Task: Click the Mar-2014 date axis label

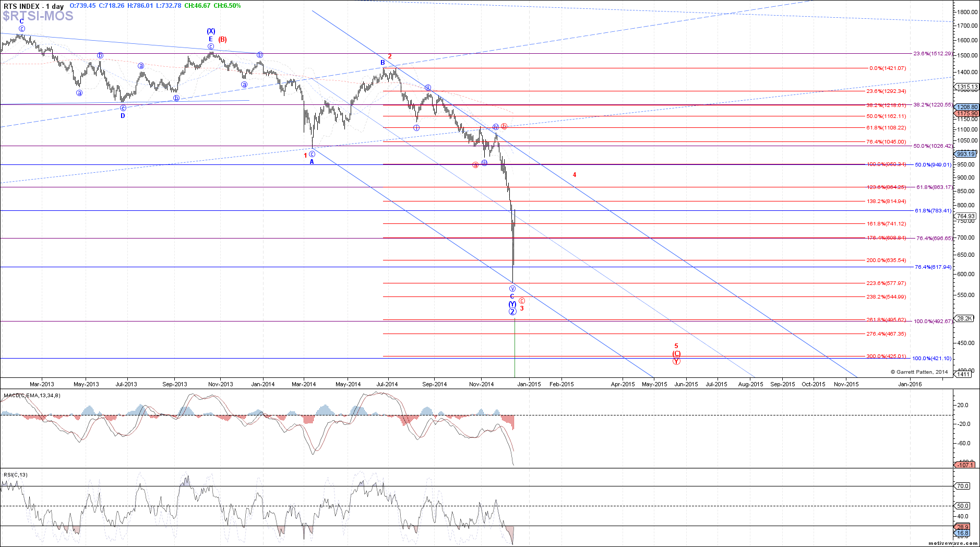Action: 304,384
